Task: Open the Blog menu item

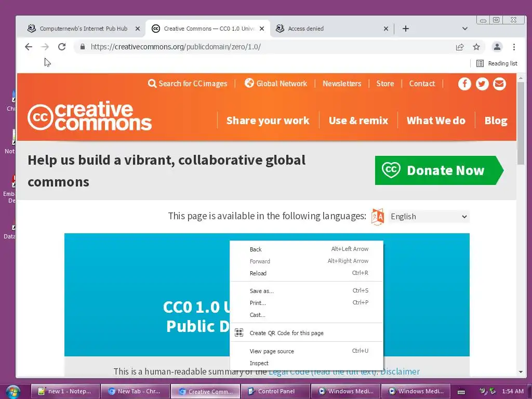Action: (496, 121)
